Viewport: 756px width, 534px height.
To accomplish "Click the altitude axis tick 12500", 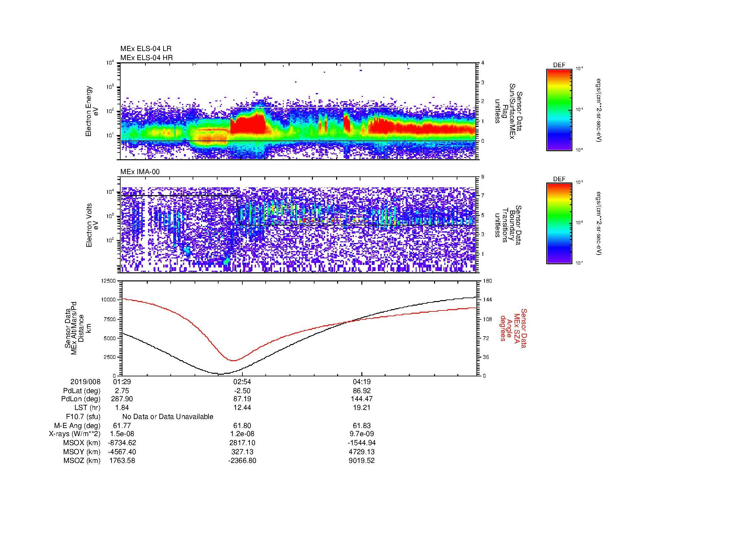I will (x=109, y=281).
